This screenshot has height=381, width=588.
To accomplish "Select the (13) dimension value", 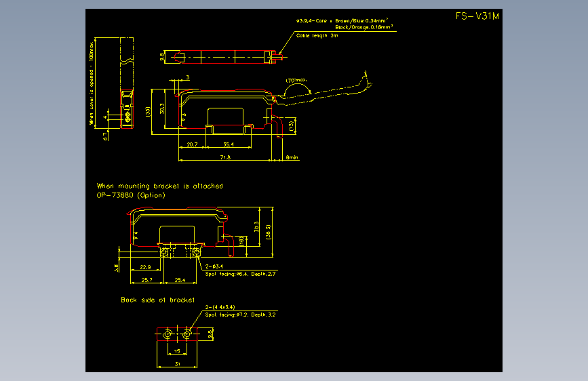I will (291, 125).
